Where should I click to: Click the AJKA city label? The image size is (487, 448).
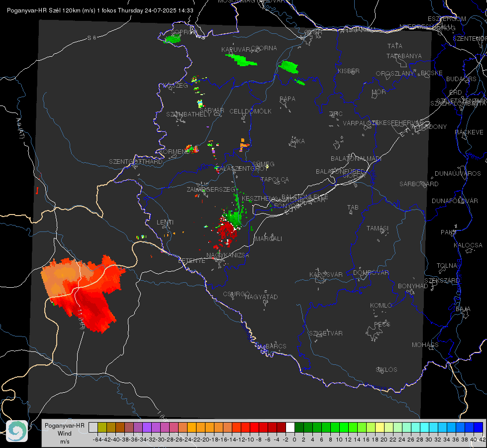click(x=297, y=141)
